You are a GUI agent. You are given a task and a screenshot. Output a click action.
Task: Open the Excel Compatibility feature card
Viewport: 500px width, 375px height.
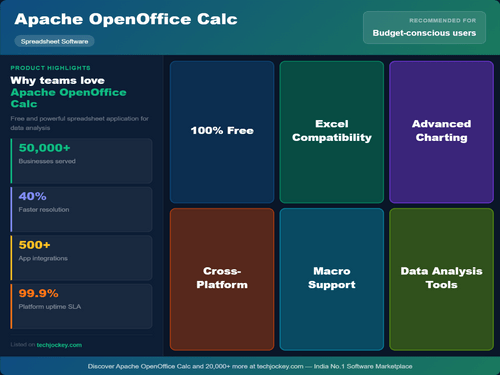332,132
